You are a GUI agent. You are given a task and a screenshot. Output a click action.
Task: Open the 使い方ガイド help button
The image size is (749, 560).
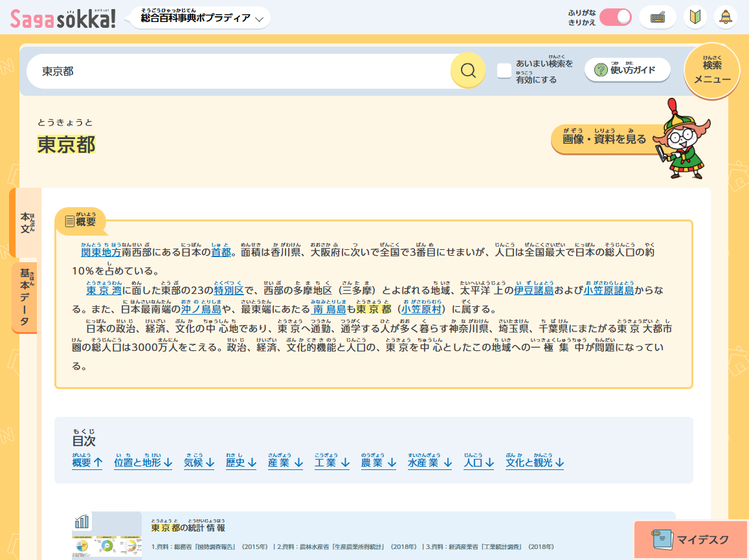tap(627, 70)
